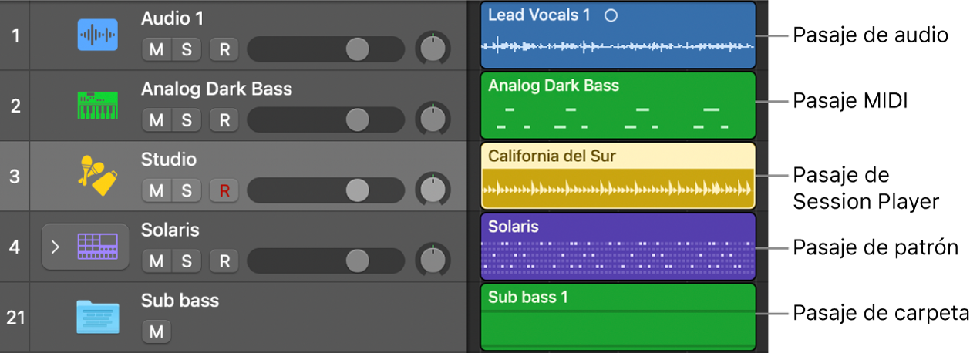Solo the Analog Dark Bass track
This screenshot has height=353, width=980.
[187, 120]
